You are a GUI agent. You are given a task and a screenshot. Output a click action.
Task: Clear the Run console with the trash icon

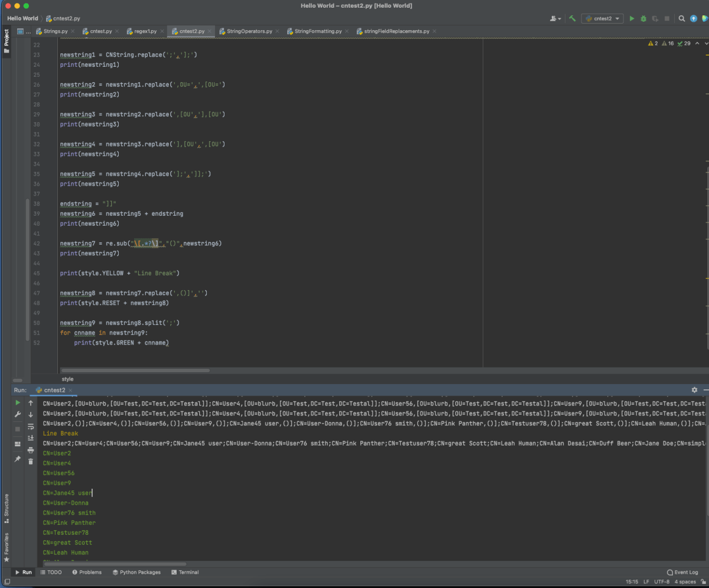[31, 461]
